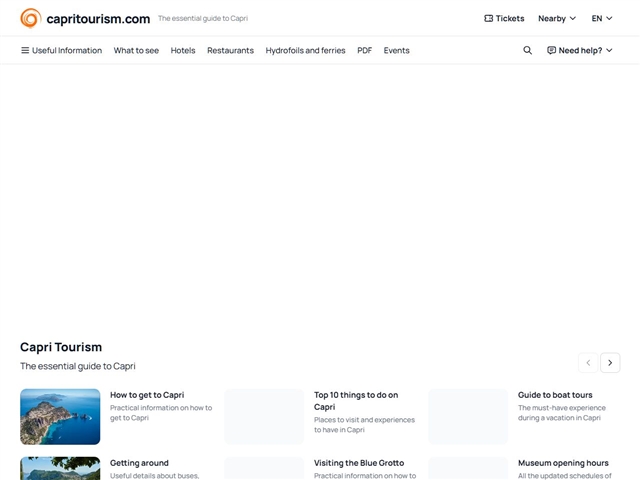Click the Need help chat icon
Screen dimensions: 640x480
click(x=552, y=50)
